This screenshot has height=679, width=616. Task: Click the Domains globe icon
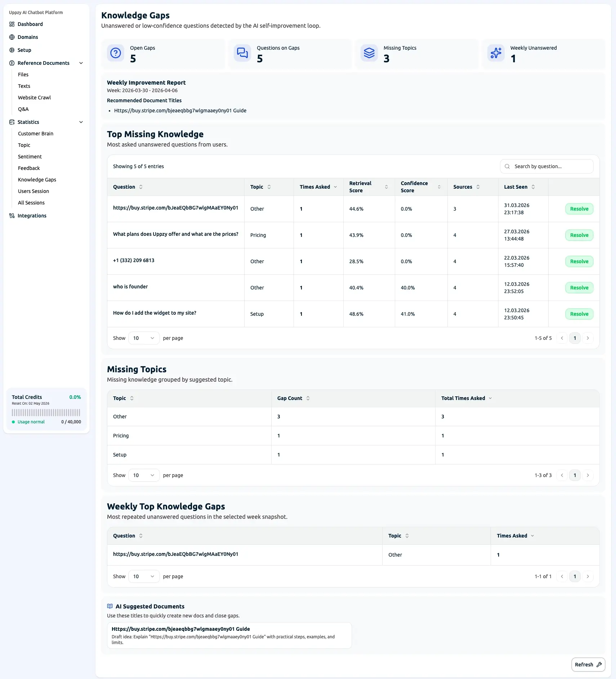pos(12,37)
